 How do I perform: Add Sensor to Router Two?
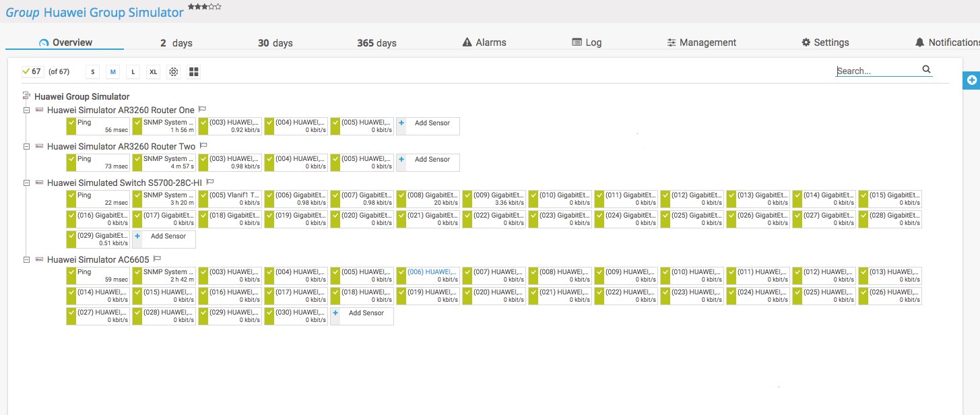tap(428, 163)
